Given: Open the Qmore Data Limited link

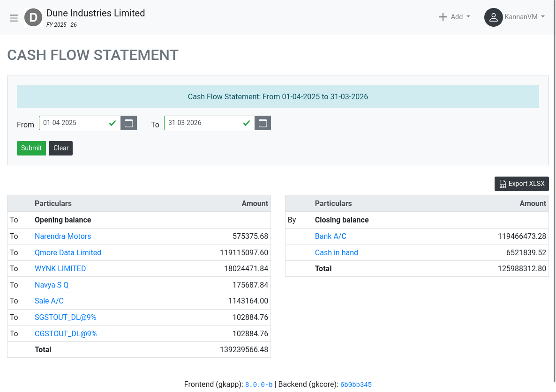Looking at the screenshot, I should (x=68, y=252).
